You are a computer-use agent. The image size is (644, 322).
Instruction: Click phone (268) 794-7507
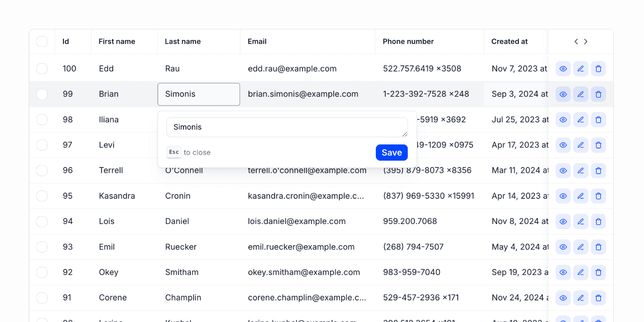(413, 247)
